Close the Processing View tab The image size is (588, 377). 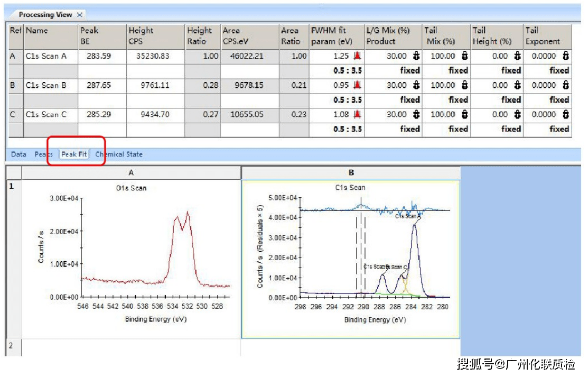[79, 15]
